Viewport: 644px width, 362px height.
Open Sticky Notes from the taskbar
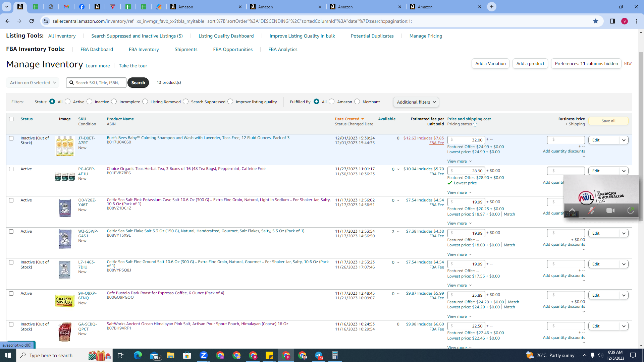pos(269,355)
